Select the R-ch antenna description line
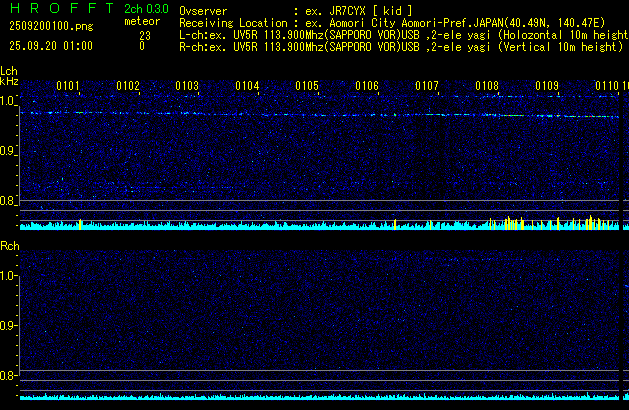Screen dimensions: 629x410 [400, 46]
